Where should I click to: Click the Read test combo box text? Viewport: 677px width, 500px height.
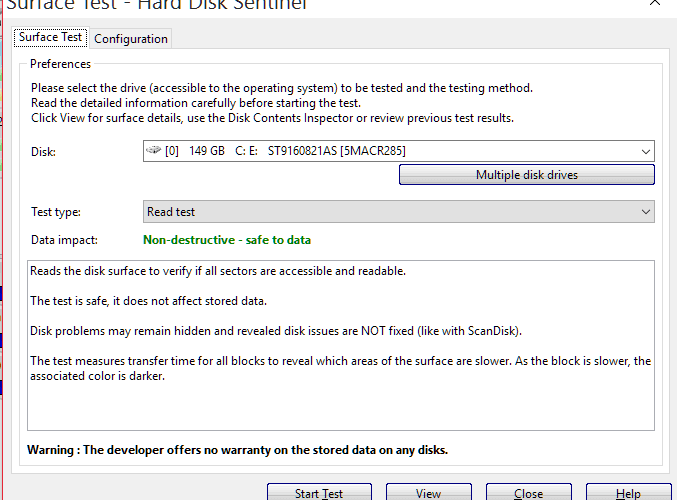tap(171, 212)
